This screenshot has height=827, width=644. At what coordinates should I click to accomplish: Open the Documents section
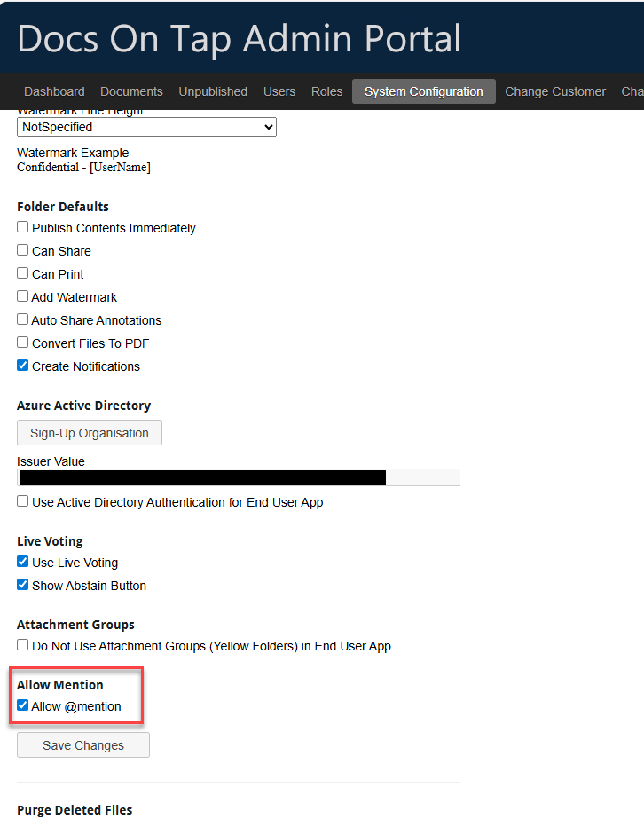(131, 91)
